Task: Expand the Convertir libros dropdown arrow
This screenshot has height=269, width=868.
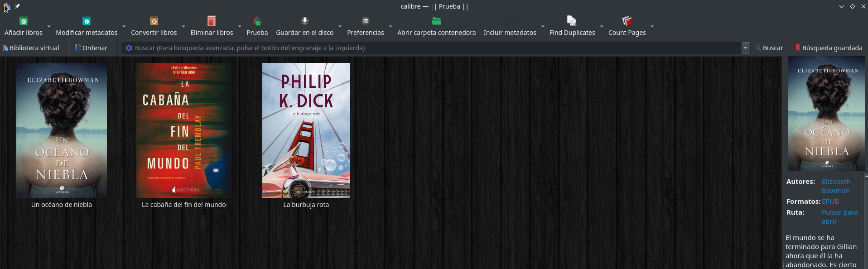Action: pos(183,26)
